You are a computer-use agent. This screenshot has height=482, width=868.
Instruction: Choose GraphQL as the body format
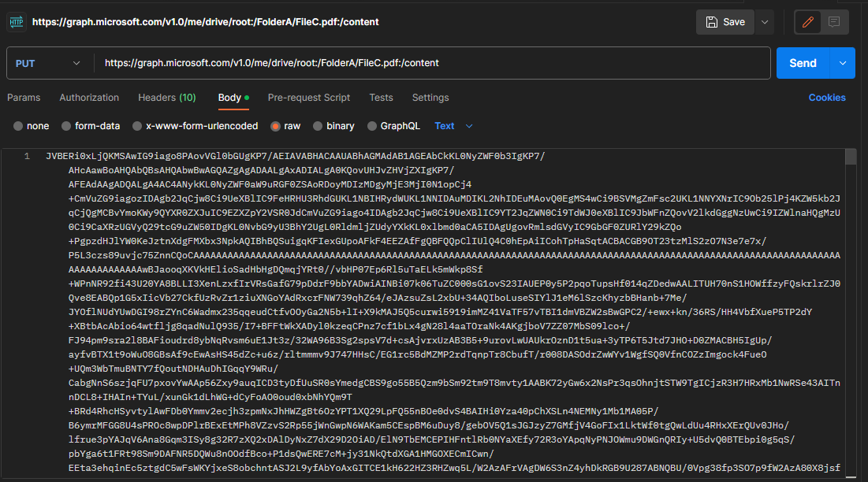point(374,125)
